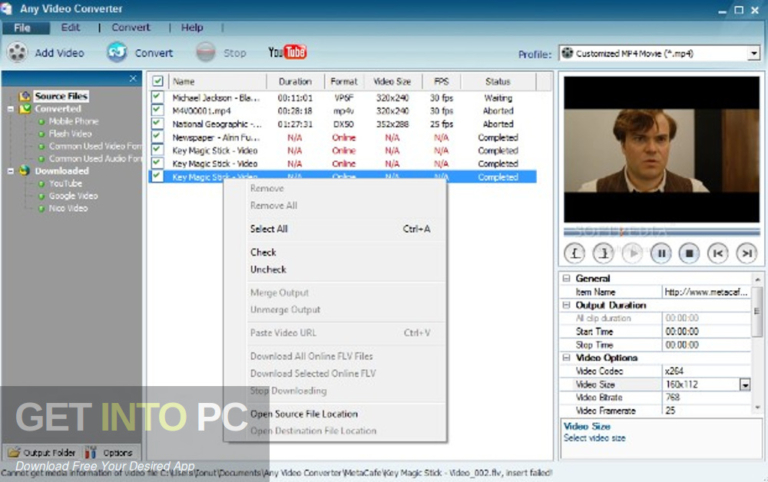Collapse the Video Options section
Screen dimensions: 768x482
[566, 358]
